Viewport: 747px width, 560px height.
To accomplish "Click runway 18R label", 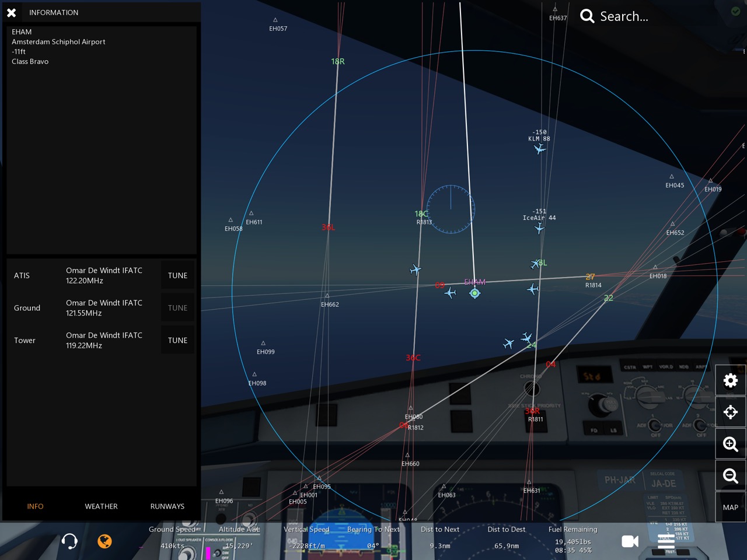I will (338, 61).
